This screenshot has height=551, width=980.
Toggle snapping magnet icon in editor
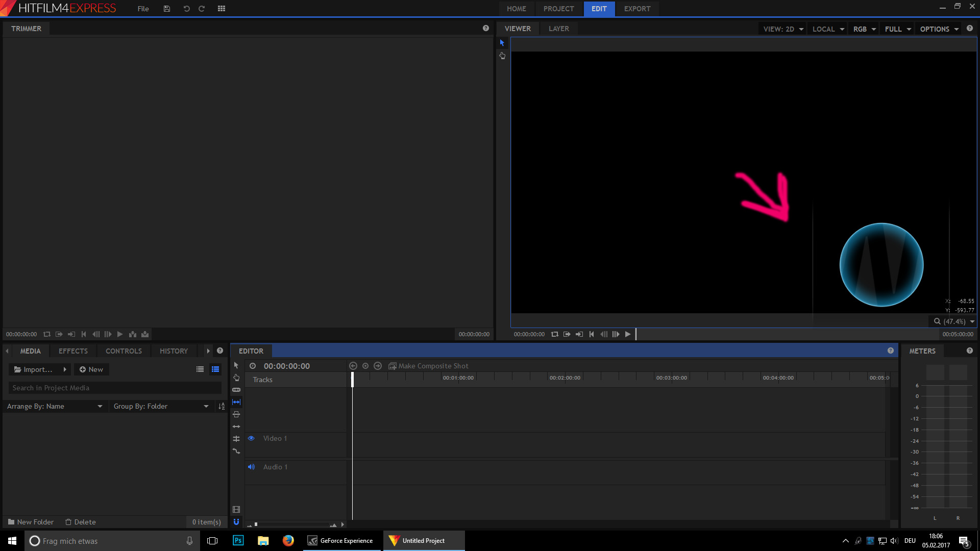pos(236,522)
